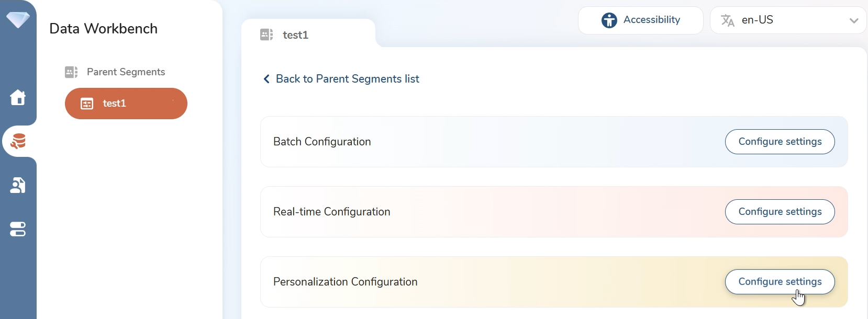Click the diamond logo icon
The image size is (868, 319).
pos(18,20)
